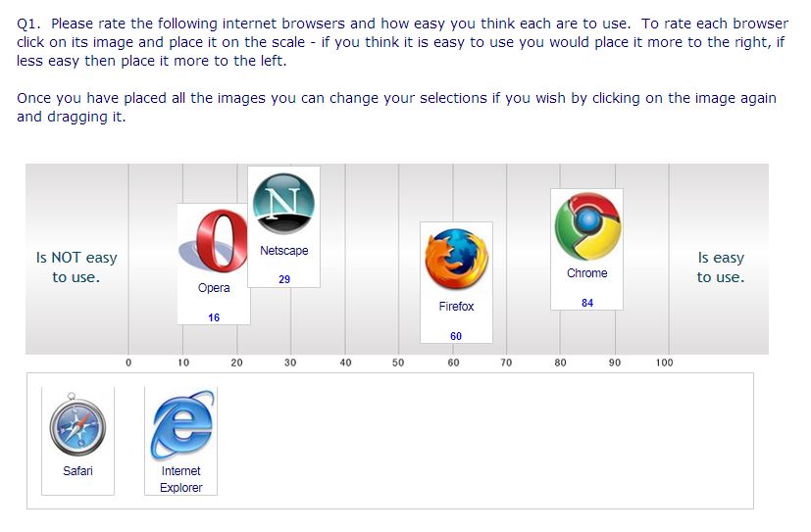Image resolution: width=811 pixels, height=532 pixels.
Task: Select the Chrome colored ball icon
Action: click(587, 226)
